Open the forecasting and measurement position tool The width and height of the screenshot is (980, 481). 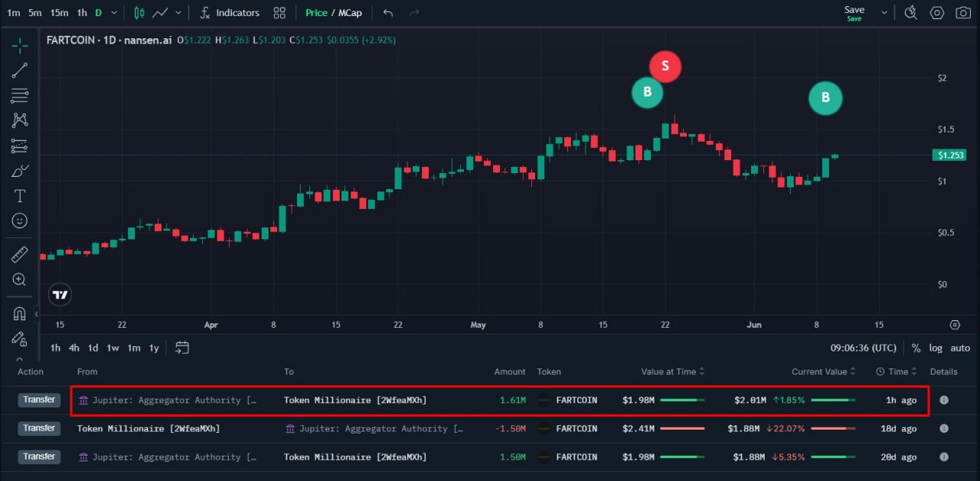20,146
